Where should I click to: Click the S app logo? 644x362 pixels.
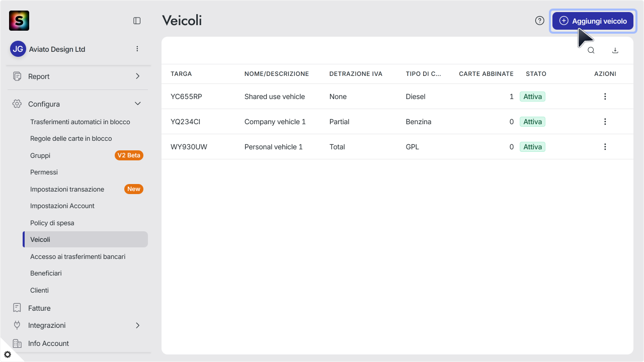[x=19, y=21]
